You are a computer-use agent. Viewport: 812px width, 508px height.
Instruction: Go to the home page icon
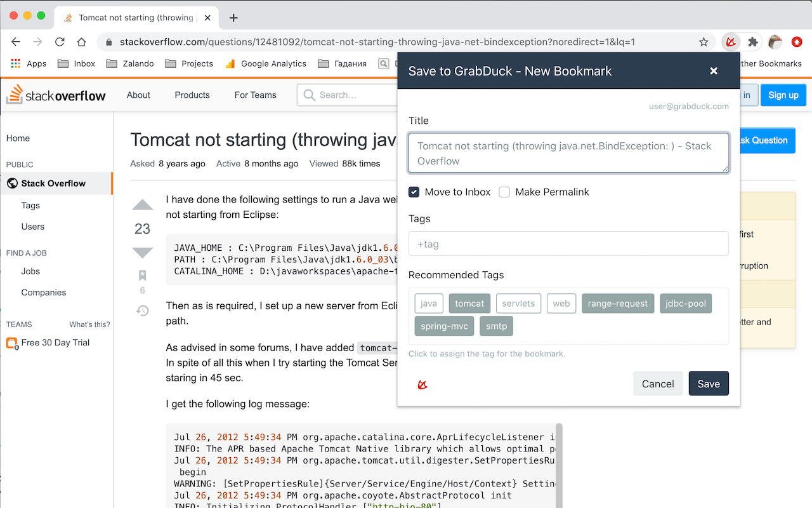[81, 42]
